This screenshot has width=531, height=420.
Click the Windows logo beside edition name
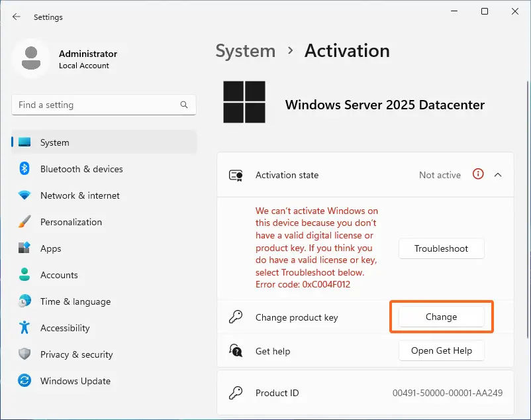coord(244,102)
